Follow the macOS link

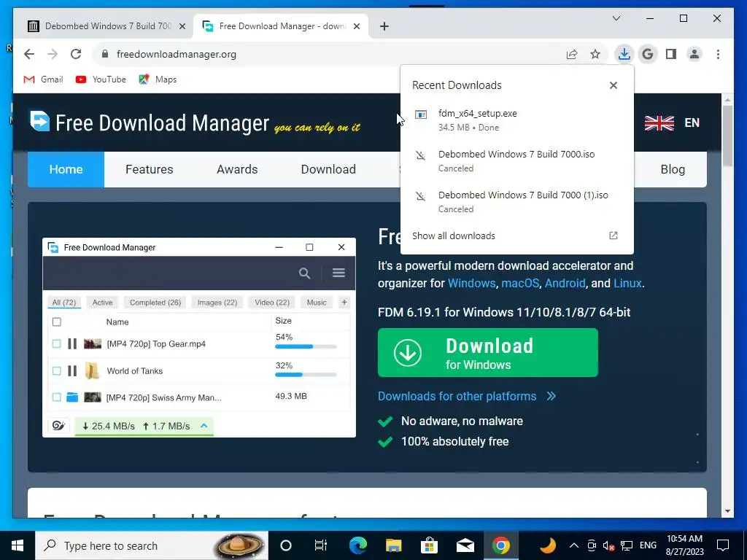click(x=520, y=284)
